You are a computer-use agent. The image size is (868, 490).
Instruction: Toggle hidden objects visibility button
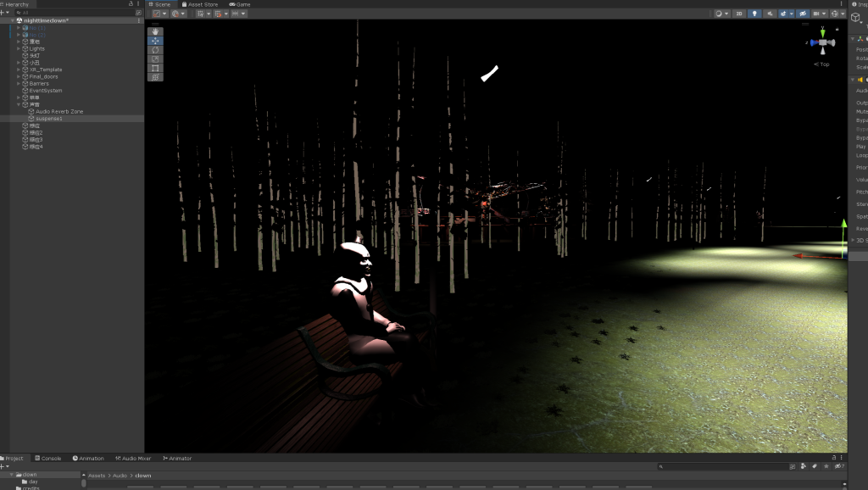803,14
